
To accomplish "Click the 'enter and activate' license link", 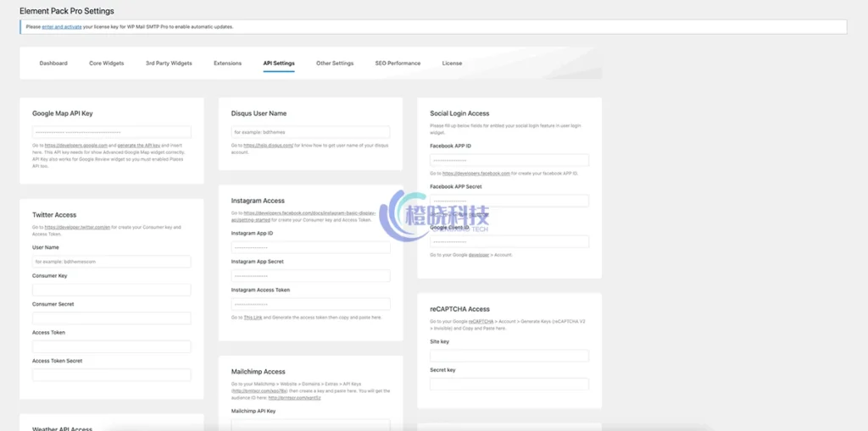I will click(x=64, y=27).
